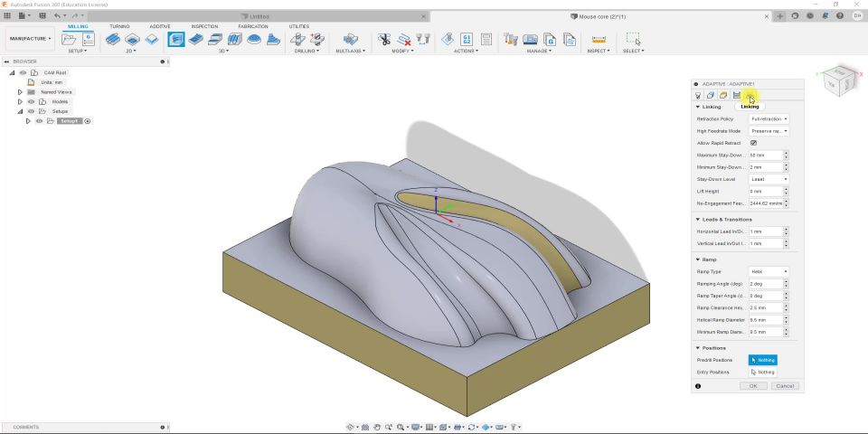This screenshot has height=434, width=868.
Task: Toggle visibility of the CAM Root node
Action: coord(23,72)
